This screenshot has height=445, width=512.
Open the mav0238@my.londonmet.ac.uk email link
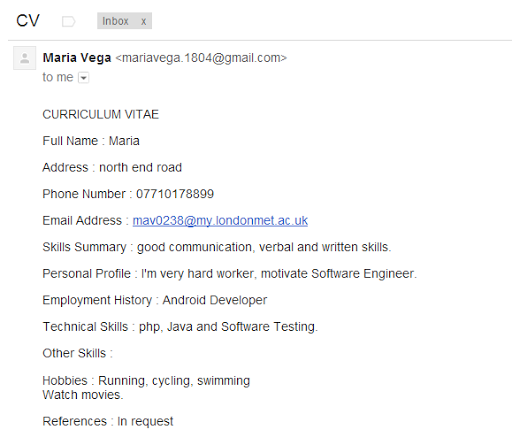[x=220, y=221]
